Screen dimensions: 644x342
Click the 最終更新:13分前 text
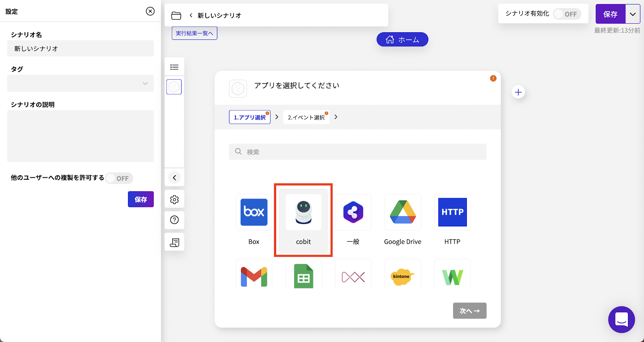point(617,31)
